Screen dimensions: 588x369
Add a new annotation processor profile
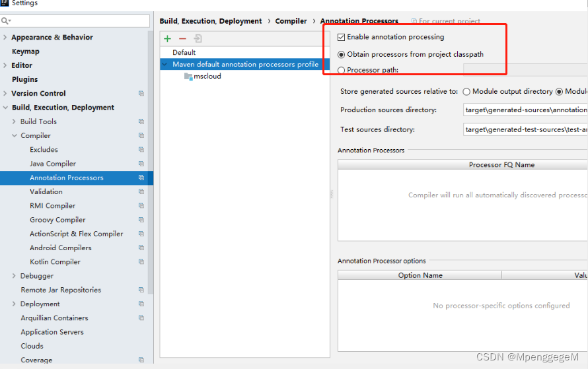coord(168,38)
